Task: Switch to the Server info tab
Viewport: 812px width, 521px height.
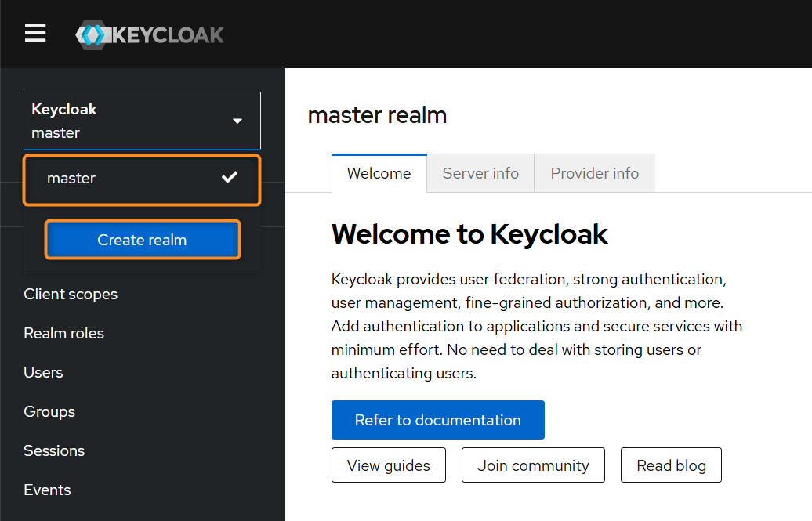Action: point(480,173)
